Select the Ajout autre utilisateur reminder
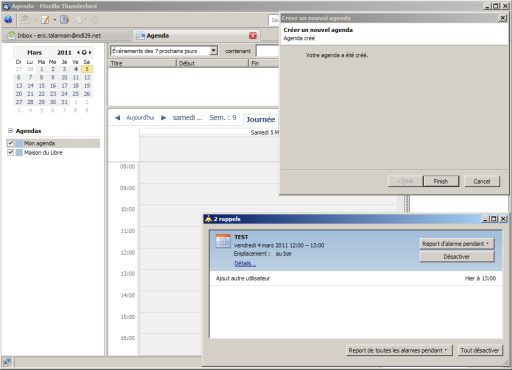Image resolution: width=512 pixels, height=370 pixels. point(356,278)
